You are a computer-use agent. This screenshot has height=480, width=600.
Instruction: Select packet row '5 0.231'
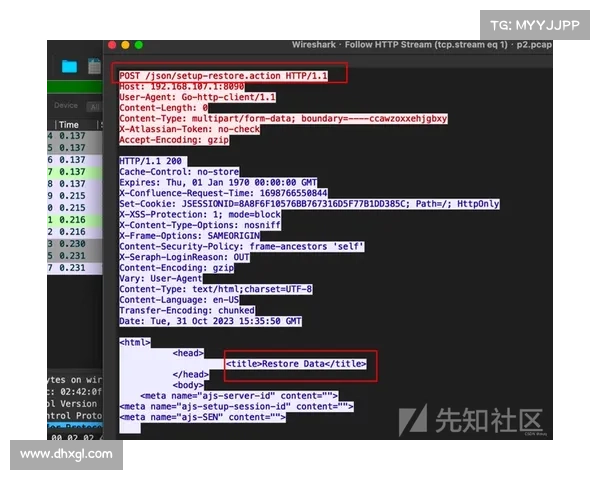(75, 256)
